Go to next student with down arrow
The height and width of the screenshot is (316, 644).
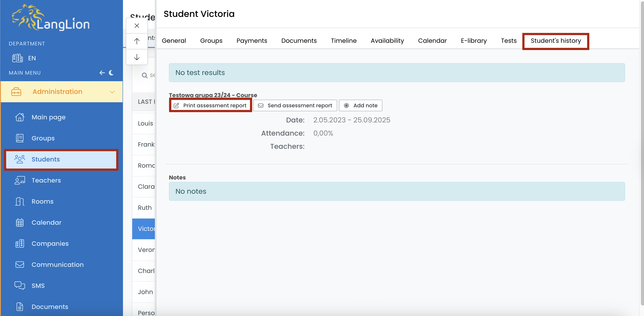point(137,57)
